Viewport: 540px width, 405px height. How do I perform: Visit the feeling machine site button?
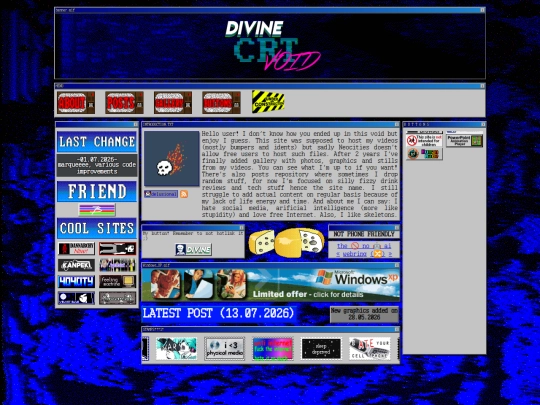(x=117, y=281)
